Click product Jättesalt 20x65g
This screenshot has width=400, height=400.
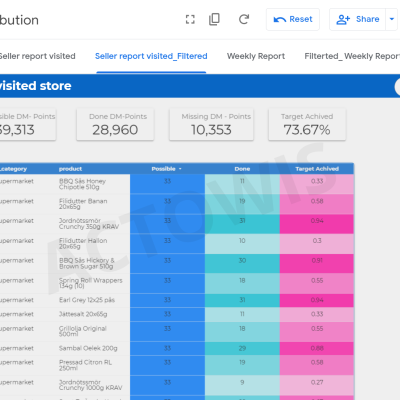click(x=83, y=314)
